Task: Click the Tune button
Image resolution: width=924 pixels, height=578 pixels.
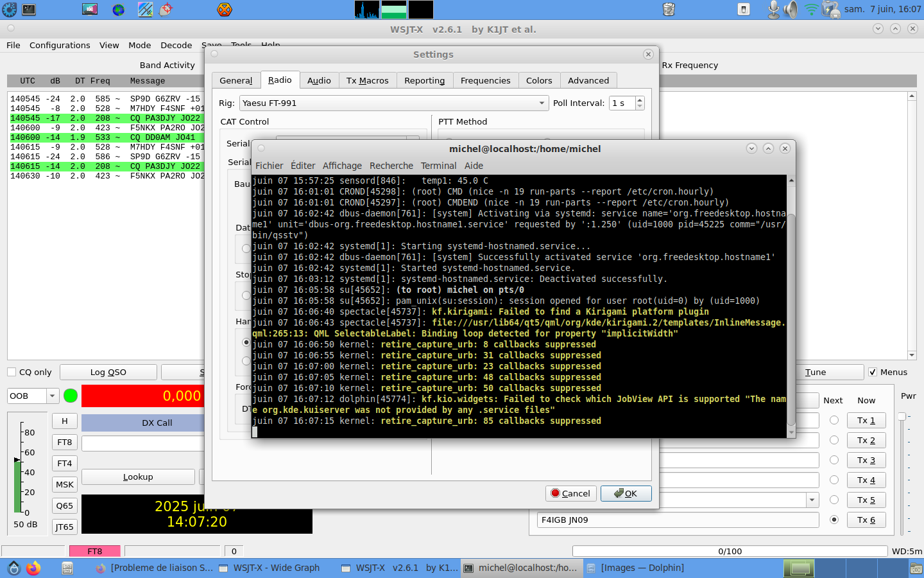Action: click(816, 372)
